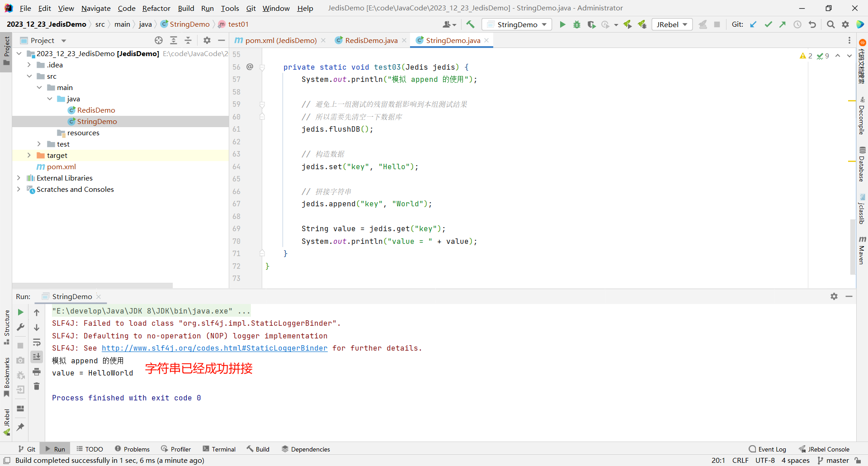Push commits with Git push arrow
The width and height of the screenshot is (868, 466).
783,24
